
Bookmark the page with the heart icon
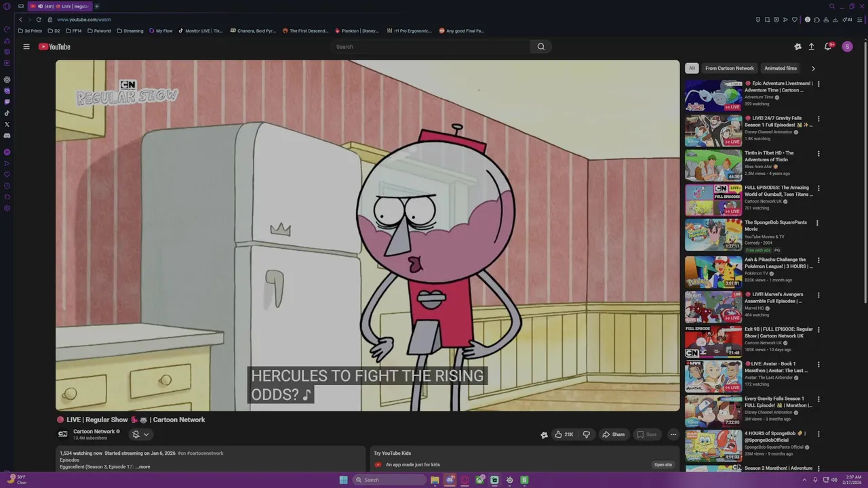coord(795,20)
